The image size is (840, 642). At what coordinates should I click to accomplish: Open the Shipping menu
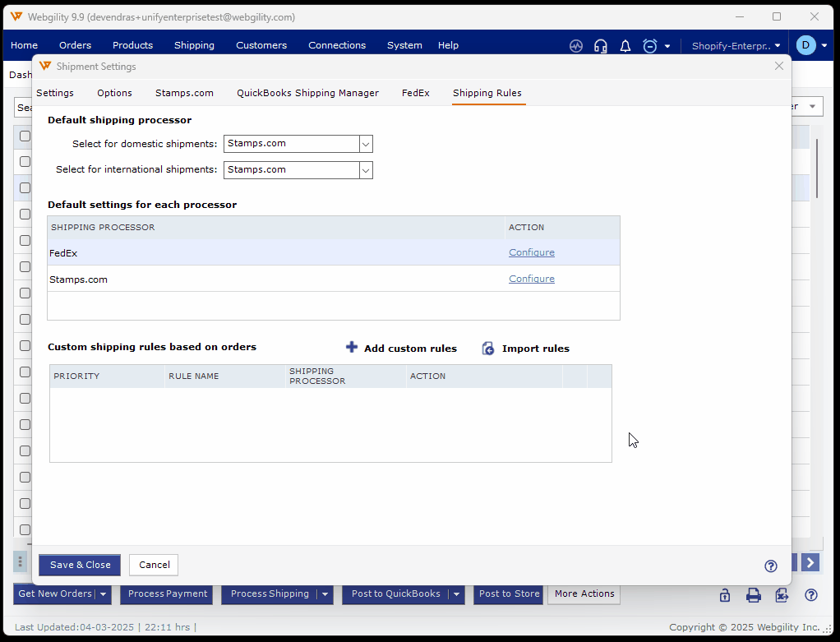(195, 45)
